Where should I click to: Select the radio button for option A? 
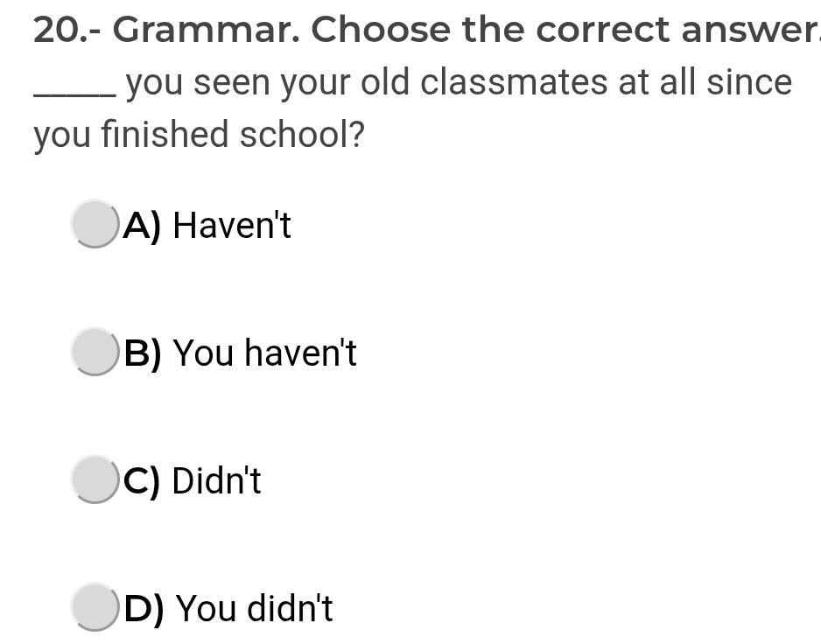pos(95,224)
